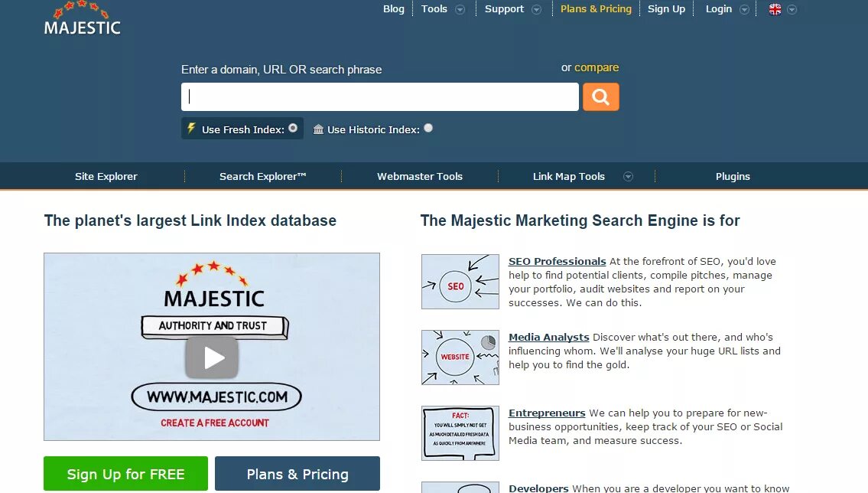Screen dimensions: 868x493
Task: Click the blue Plans & Pricing button
Action: [x=297, y=474]
